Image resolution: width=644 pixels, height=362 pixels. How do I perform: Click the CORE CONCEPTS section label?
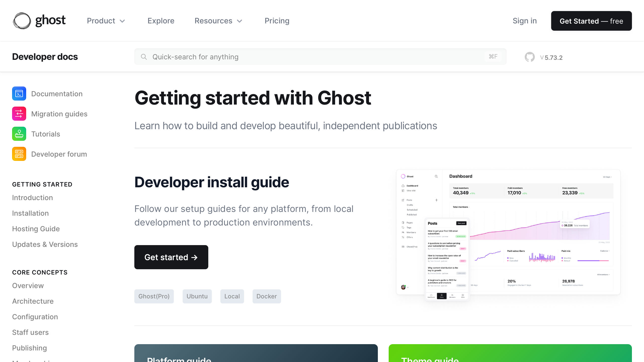(40, 272)
